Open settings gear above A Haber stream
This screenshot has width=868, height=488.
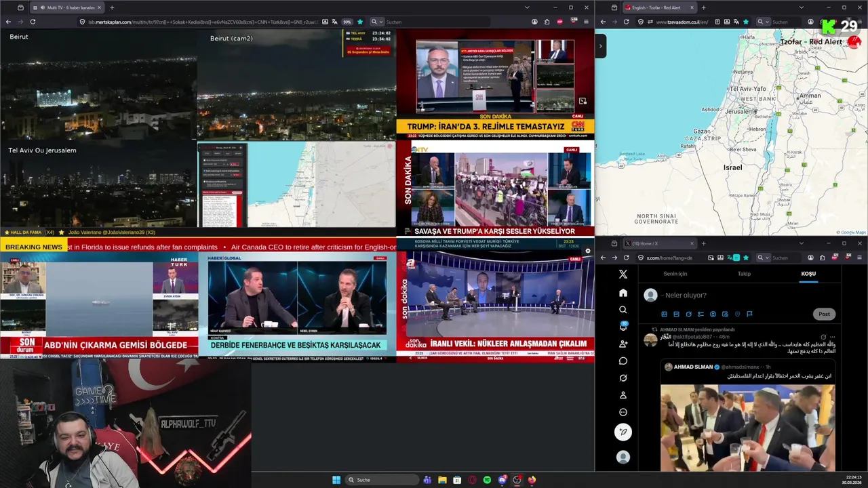[x=588, y=251]
